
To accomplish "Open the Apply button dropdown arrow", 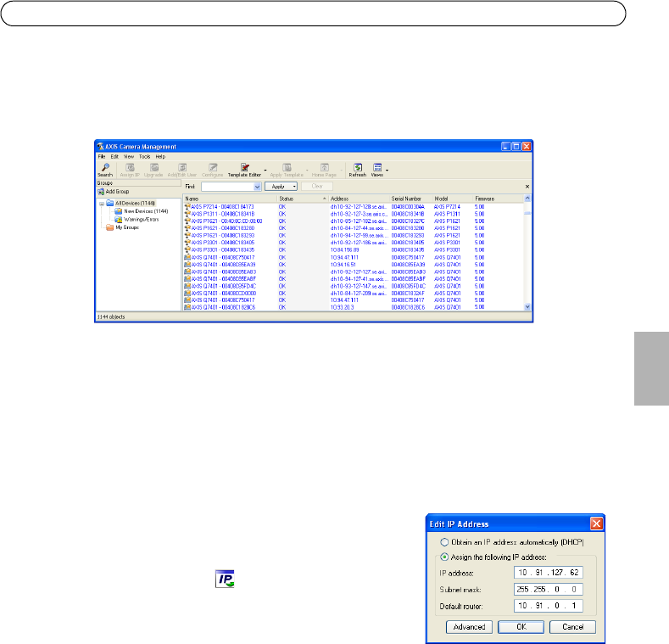I will point(294,185).
